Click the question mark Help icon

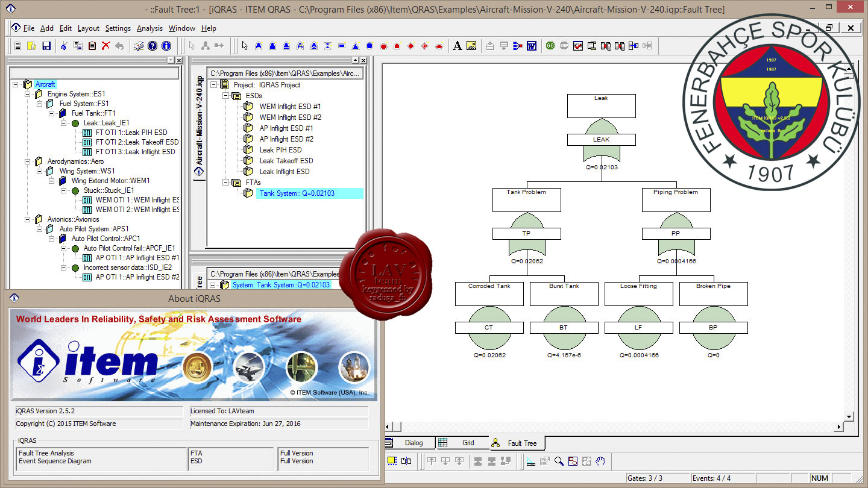tap(153, 45)
